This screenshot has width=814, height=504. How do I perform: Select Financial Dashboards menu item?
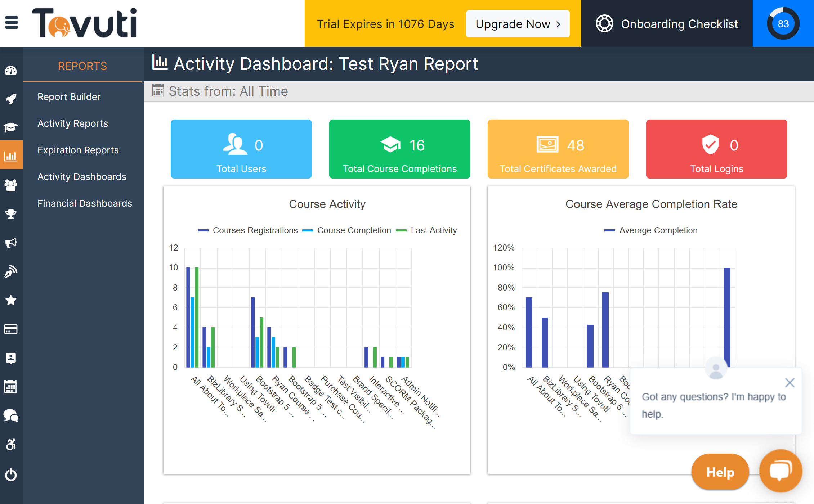pos(85,203)
